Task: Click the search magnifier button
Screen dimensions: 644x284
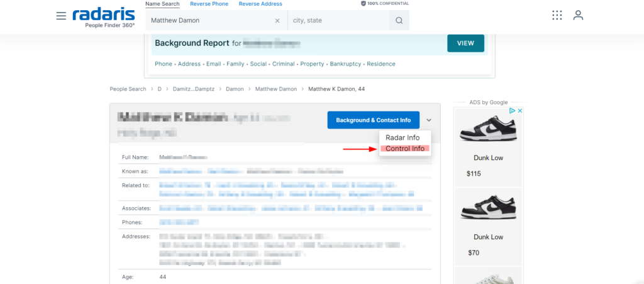Action: click(399, 21)
